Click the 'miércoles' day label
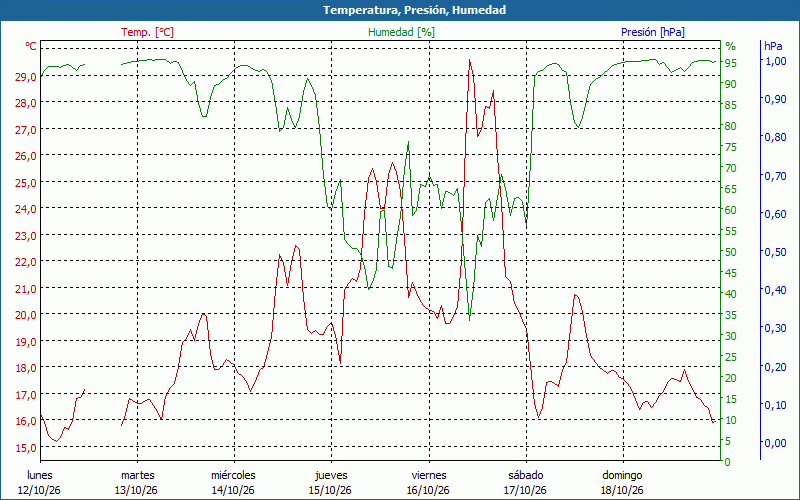 [234, 475]
